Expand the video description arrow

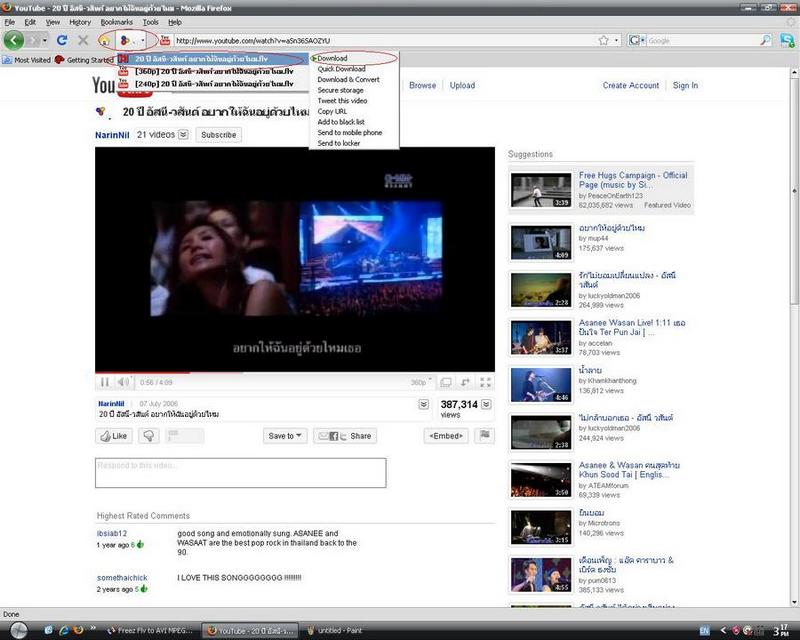[x=423, y=404]
